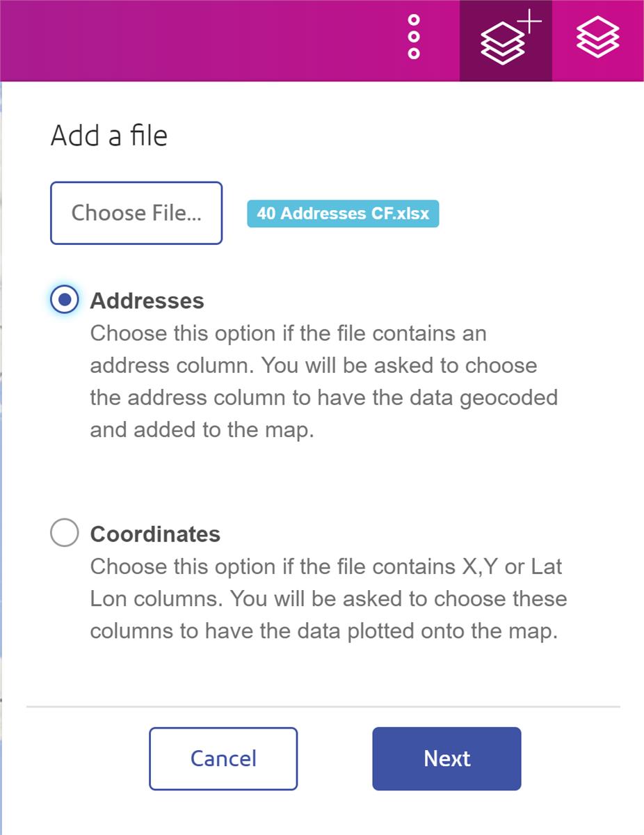644x835 pixels.
Task: Click the "X,Y" text in Coordinates description
Action: pyautogui.click(x=481, y=566)
